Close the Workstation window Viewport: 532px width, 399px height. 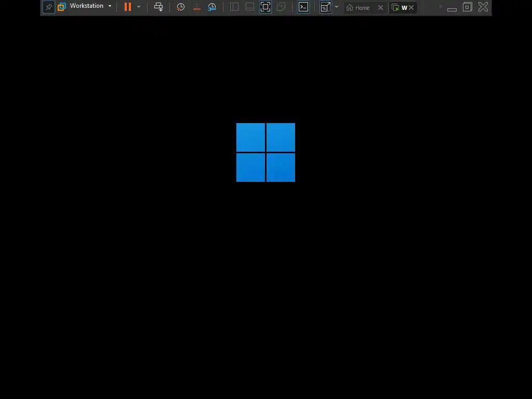pos(483,7)
